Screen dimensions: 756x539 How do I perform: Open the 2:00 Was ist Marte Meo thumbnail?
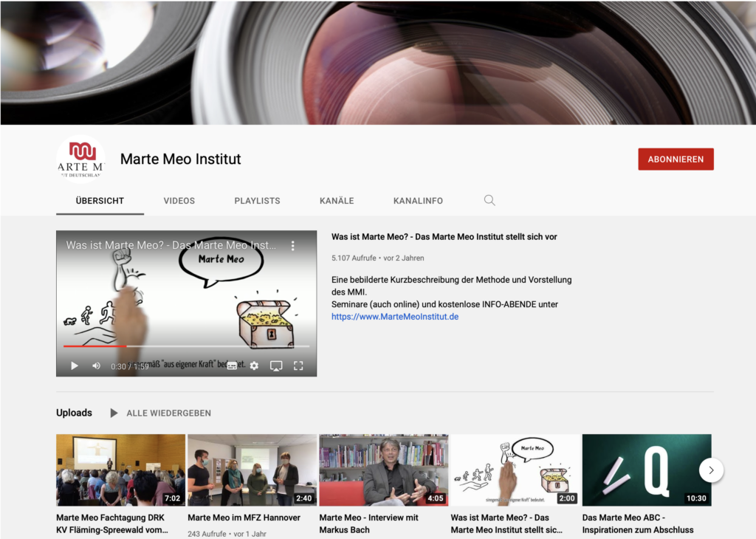[x=515, y=470]
